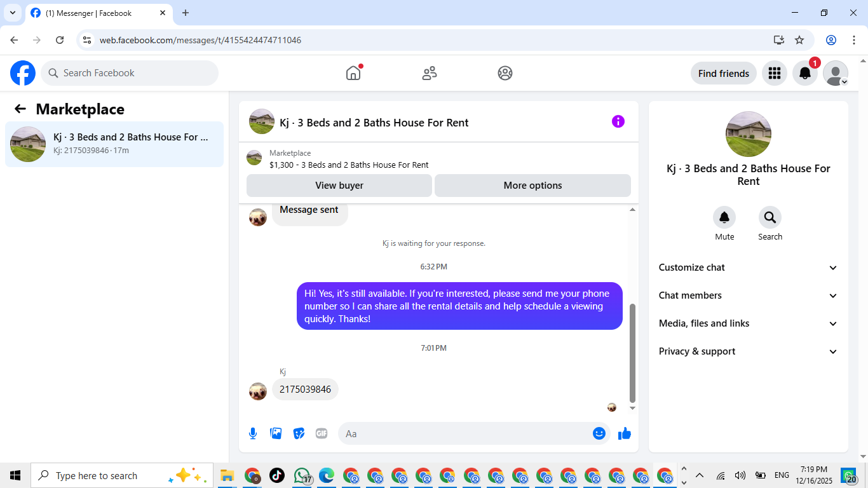
Task: Choose a sticker from the sticker icon
Action: pyautogui.click(x=299, y=433)
